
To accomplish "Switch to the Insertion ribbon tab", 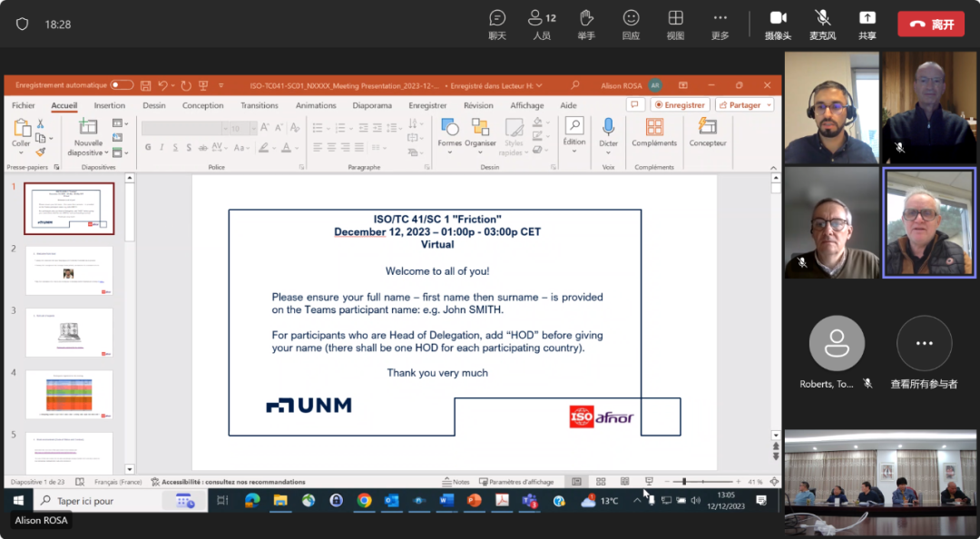I will pyautogui.click(x=110, y=105).
